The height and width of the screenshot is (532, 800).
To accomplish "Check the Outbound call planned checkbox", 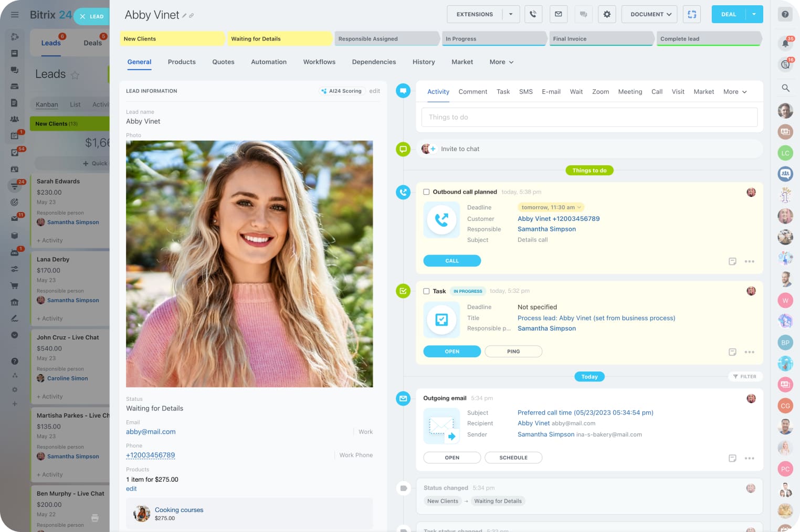I will pyautogui.click(x=426, y=192).
